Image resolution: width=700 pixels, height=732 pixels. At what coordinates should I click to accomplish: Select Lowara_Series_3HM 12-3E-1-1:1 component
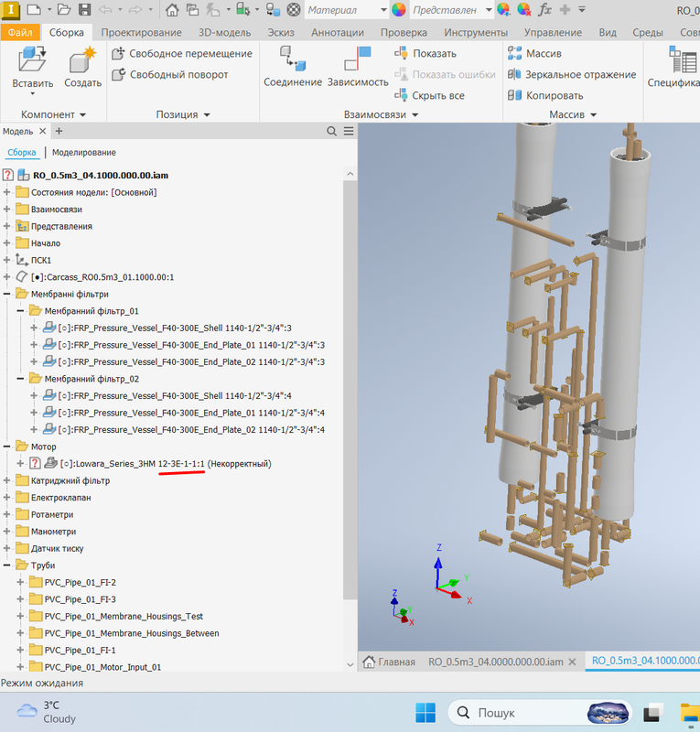[166, 464]
